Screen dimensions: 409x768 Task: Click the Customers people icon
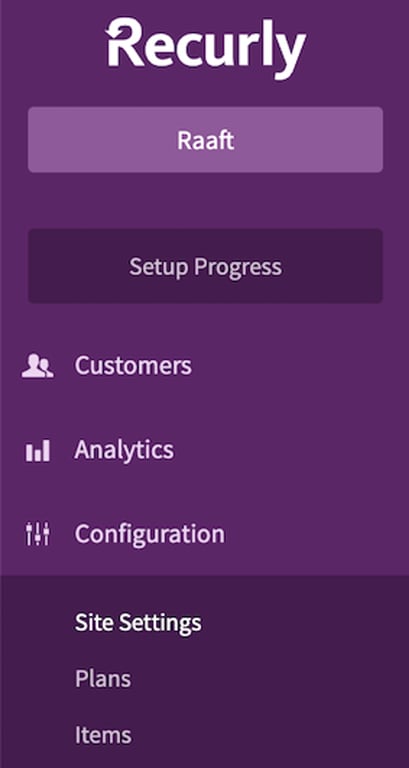point(38,366)
